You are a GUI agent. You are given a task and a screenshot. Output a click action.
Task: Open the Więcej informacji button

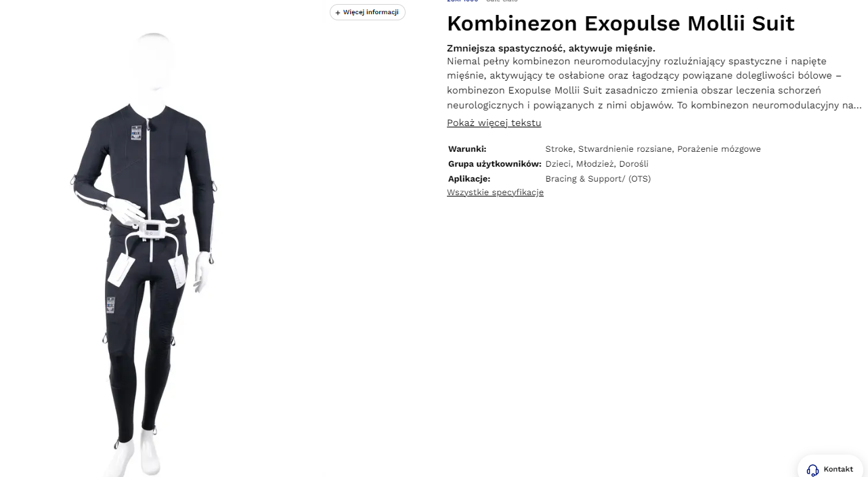[368, 12]
